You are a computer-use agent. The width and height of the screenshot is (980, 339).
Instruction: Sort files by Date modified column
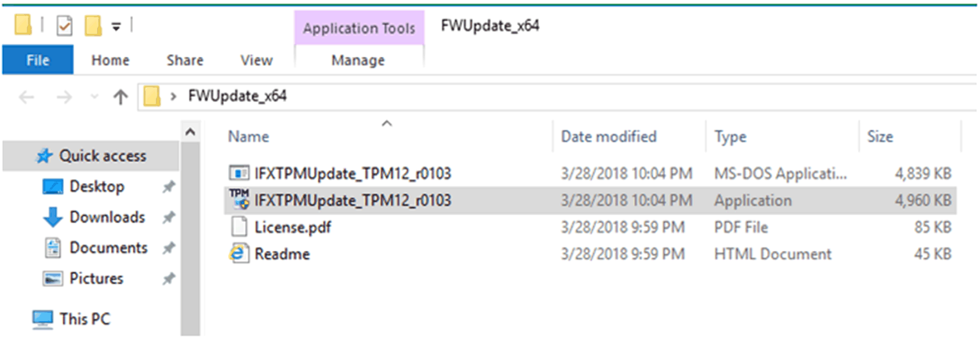(608, 136)
